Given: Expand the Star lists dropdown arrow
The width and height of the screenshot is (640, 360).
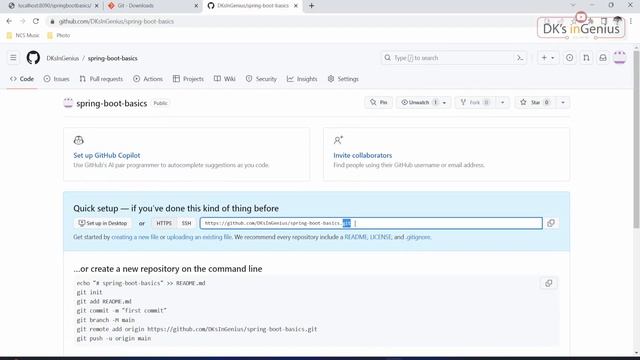Looking at the screenshot, I should [x=563, y=102].
